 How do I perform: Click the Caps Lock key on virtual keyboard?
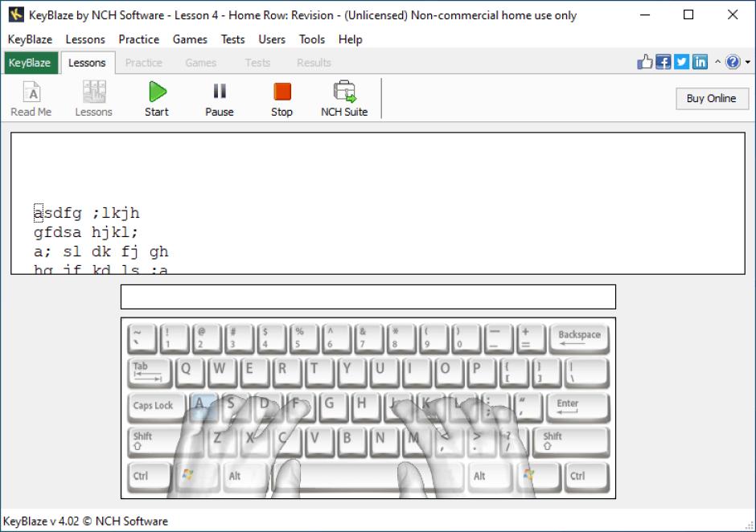156,407
